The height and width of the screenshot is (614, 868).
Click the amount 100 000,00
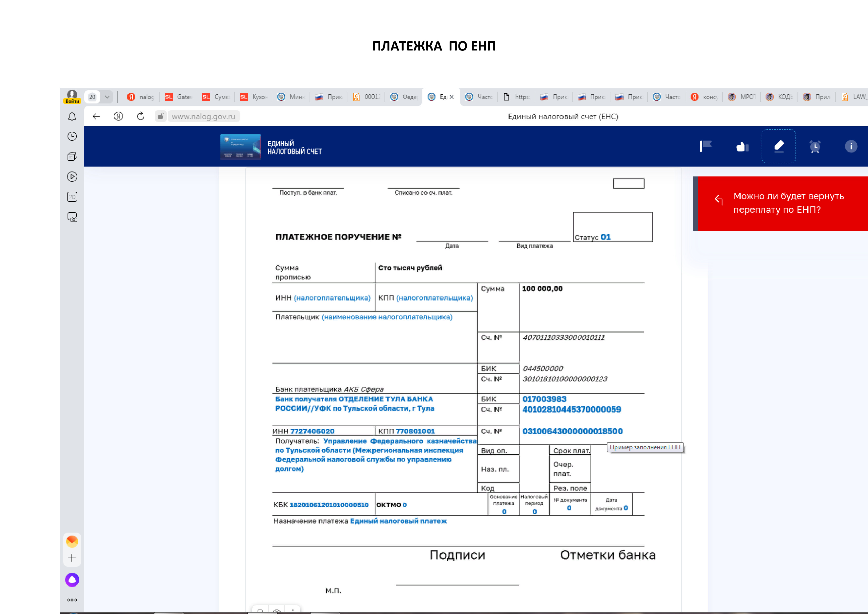click(x=542, y=289)
